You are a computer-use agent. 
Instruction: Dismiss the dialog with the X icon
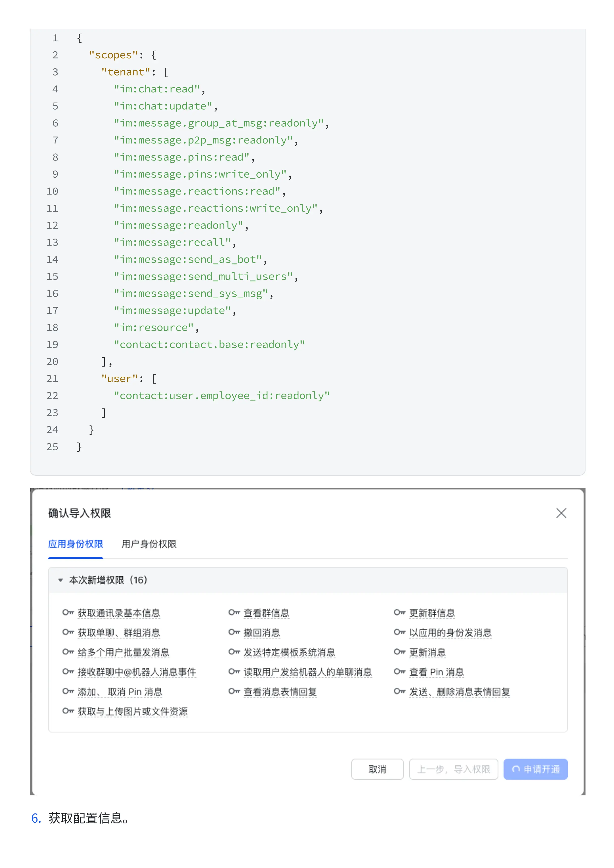(561, 513)
